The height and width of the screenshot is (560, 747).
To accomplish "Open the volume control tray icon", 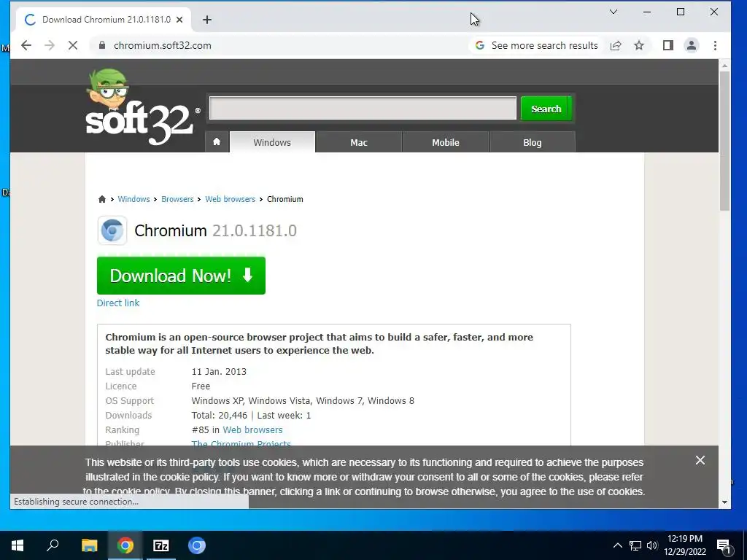I will click(652, 545).
